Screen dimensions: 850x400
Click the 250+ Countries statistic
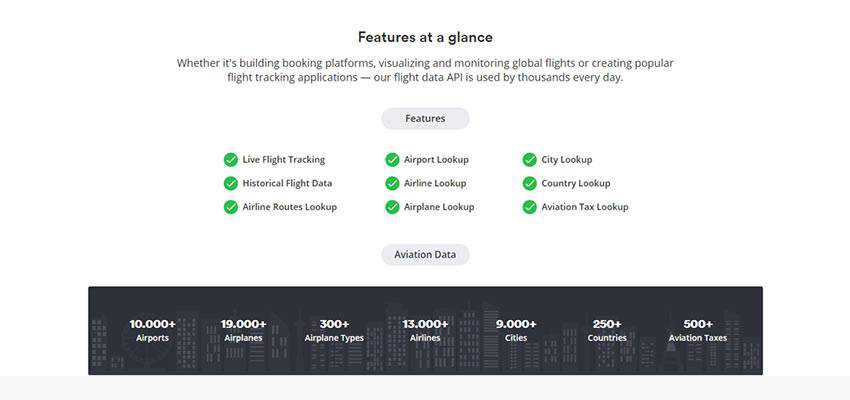tap(607, 330)
